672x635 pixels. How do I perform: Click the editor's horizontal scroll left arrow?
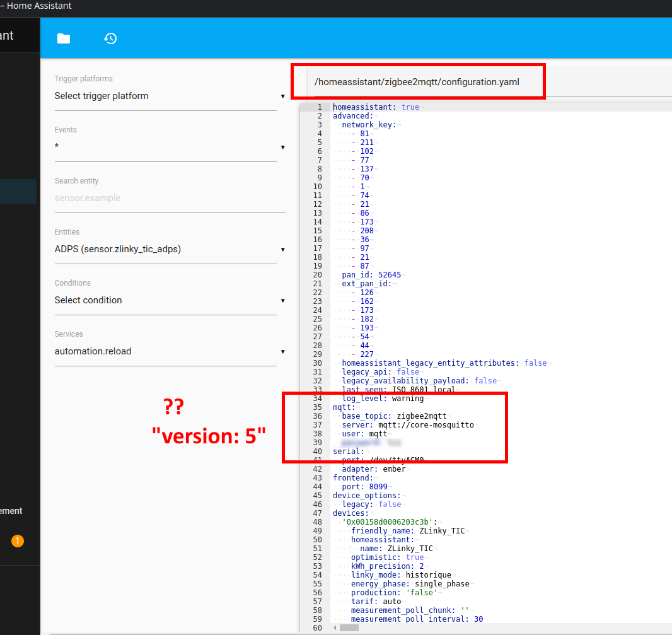333,627
